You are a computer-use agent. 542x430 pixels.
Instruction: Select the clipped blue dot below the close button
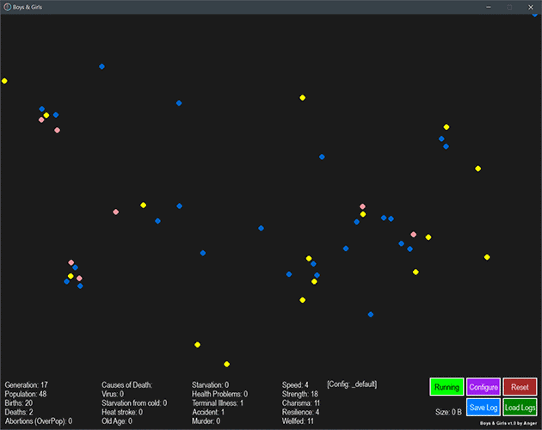coord(535,15)
